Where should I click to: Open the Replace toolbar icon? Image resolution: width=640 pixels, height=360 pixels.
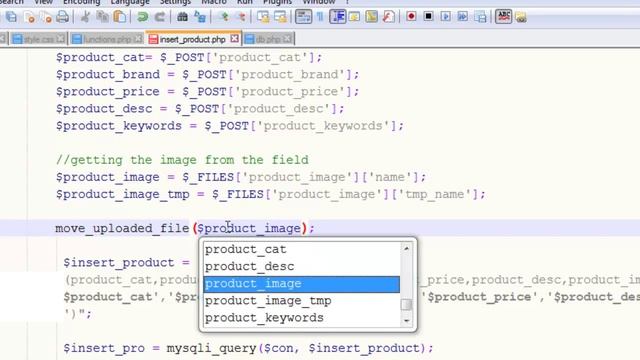[200, 17]
